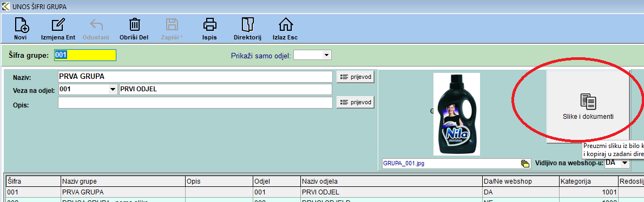The image size is (644, 202).
Task: Click the 1001 Kategorija cell
Action: 589,192
